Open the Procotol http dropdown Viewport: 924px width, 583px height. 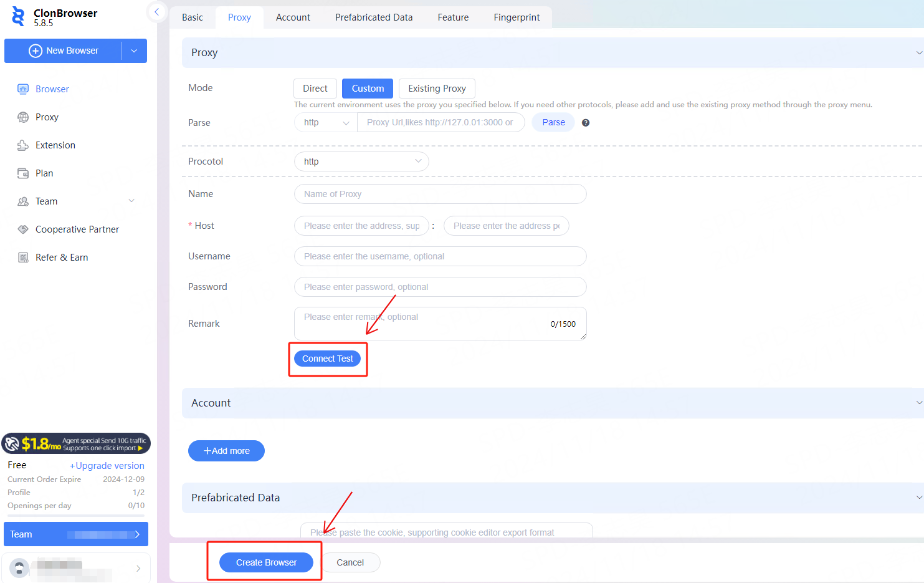coord(361,161)
